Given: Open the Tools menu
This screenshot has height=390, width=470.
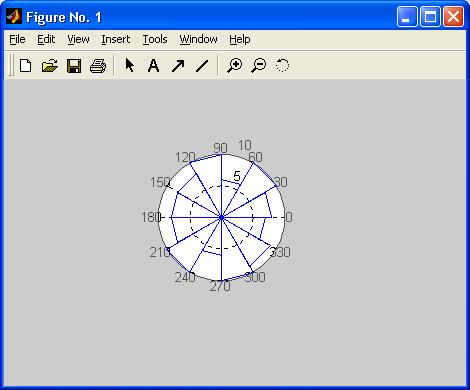Looking at the screenshot, I should pyautogui.click(x=155, y=39).
